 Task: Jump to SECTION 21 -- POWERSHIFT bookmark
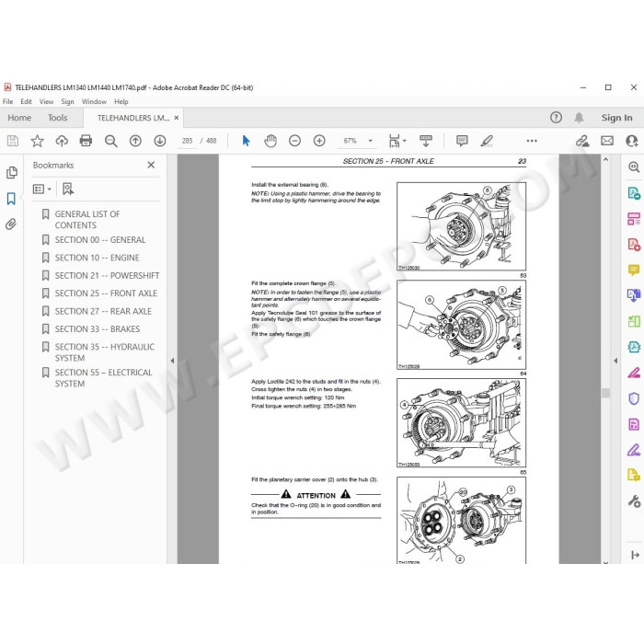108,276
